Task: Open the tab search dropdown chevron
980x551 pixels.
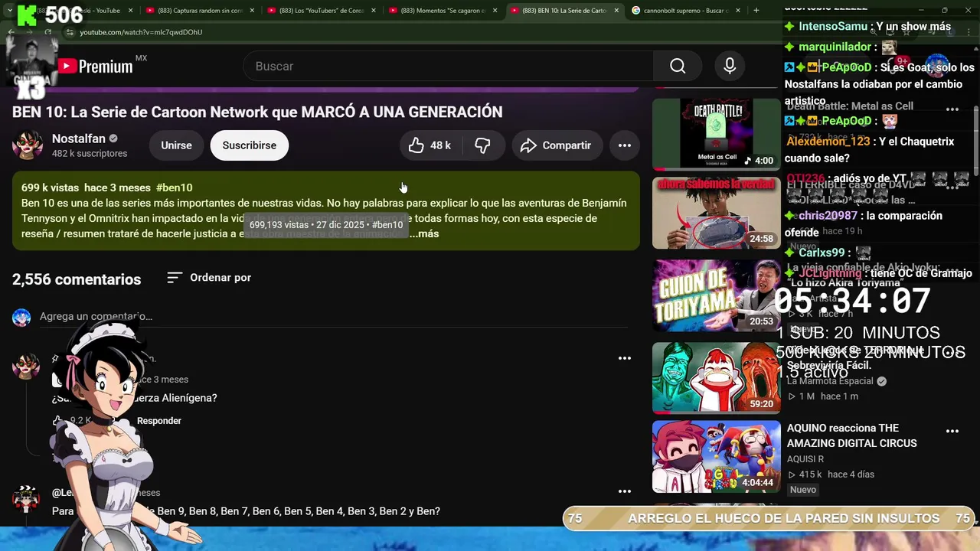Action: [x=9, y=11]
